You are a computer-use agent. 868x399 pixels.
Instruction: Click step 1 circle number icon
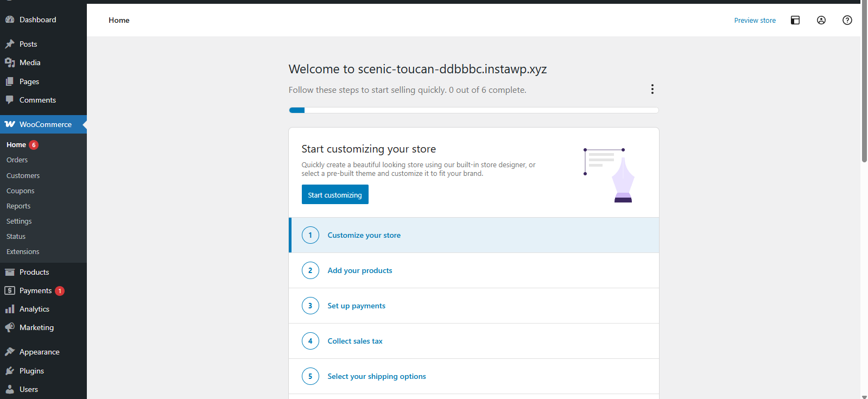pyautogui.click(x=311, y=235)
